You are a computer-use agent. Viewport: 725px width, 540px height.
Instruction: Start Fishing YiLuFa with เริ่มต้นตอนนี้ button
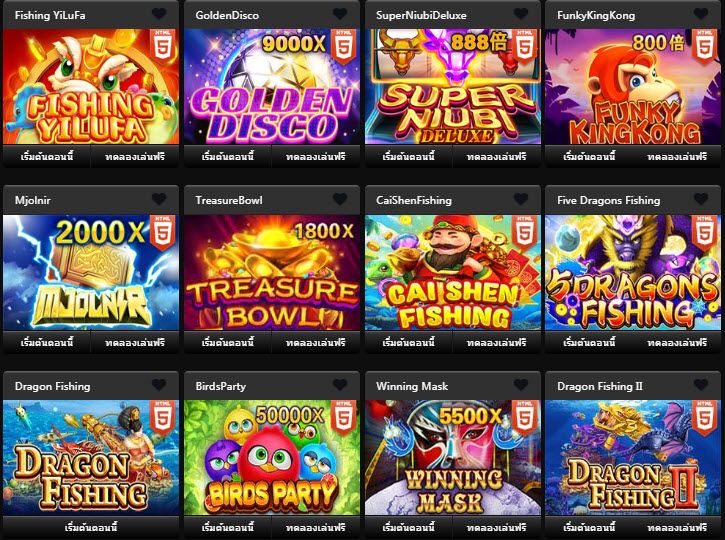(x=47, y=157)
